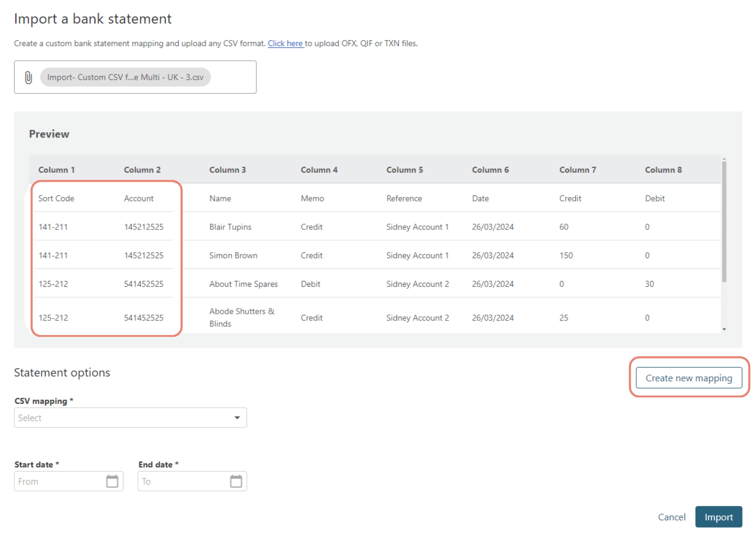This screenshot has width=756, height=540.
Task: Click the 'Debit' cell under Column 8
Action: [655, 198]
